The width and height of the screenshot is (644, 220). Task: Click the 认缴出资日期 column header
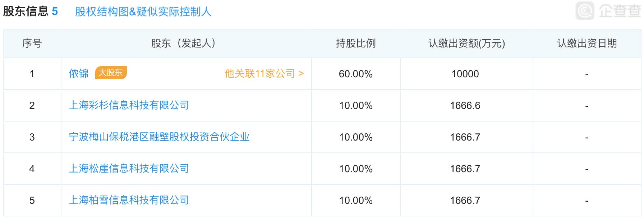tap(587, 43)
